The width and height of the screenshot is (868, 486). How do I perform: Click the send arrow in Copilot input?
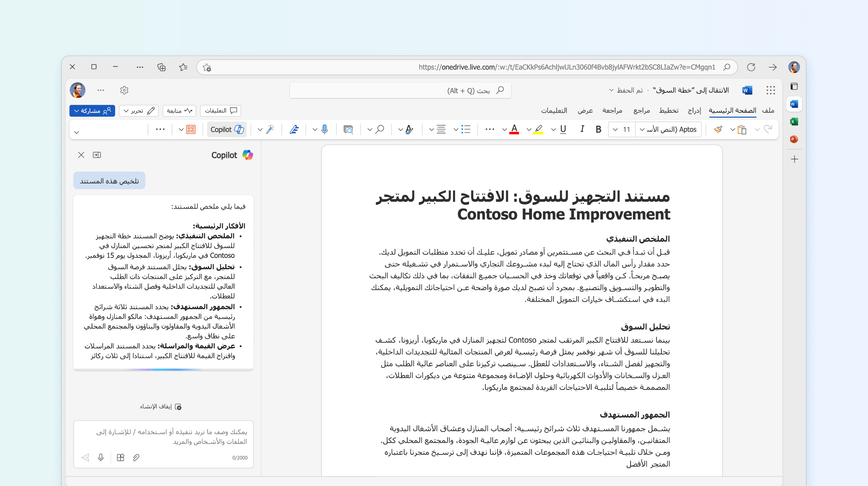pyautogui.click(x=85, y=458)
